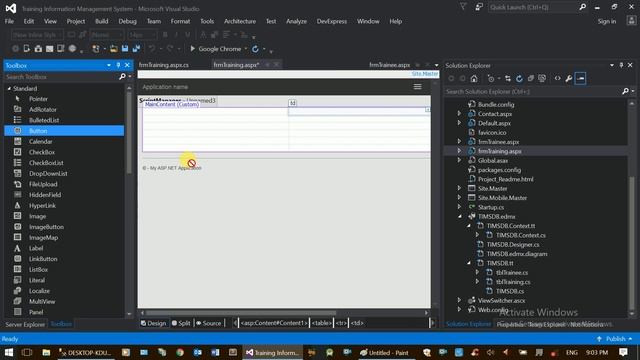Screen dimensions: 640x360
Task: Collapse the TIMSDB.edmx node
Action: [460, 216]
